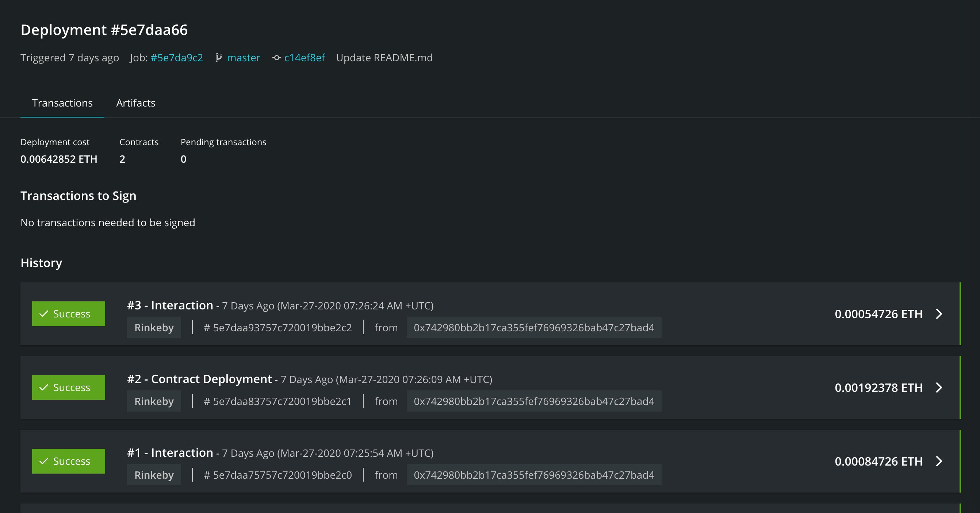Click the #2 - Contract Deployment title
980x513 pixels.
(199, 379)
